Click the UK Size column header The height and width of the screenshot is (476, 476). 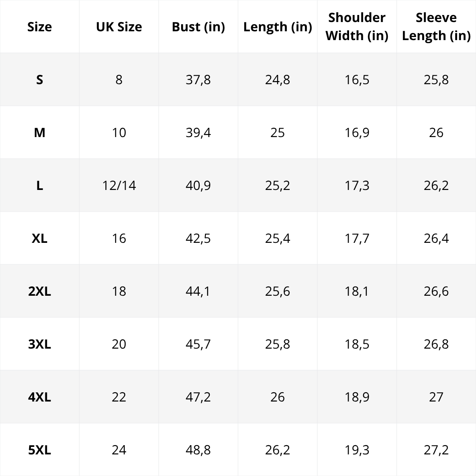(x=119, y=27)
